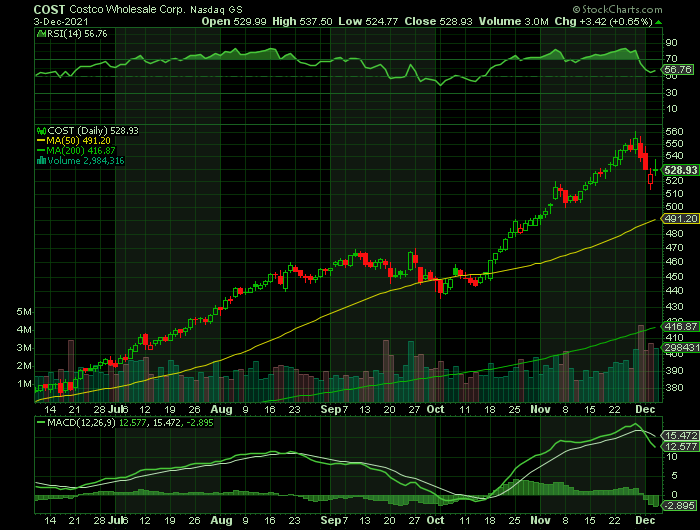700x530 pixels.
Task: Click Aug on the MACD panel date axis
Action: (221, 521)
